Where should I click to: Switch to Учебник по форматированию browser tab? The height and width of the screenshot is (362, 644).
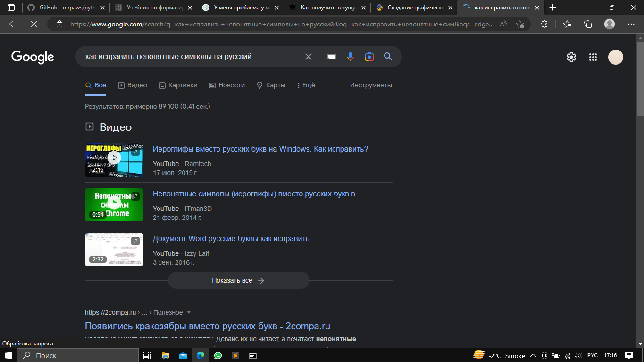click(153, 8)
